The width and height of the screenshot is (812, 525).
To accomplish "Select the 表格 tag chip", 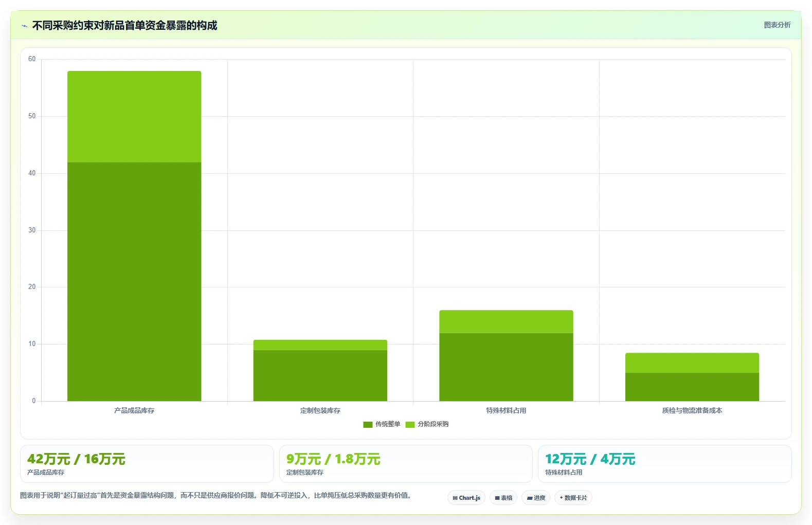I will coord(503,498).
